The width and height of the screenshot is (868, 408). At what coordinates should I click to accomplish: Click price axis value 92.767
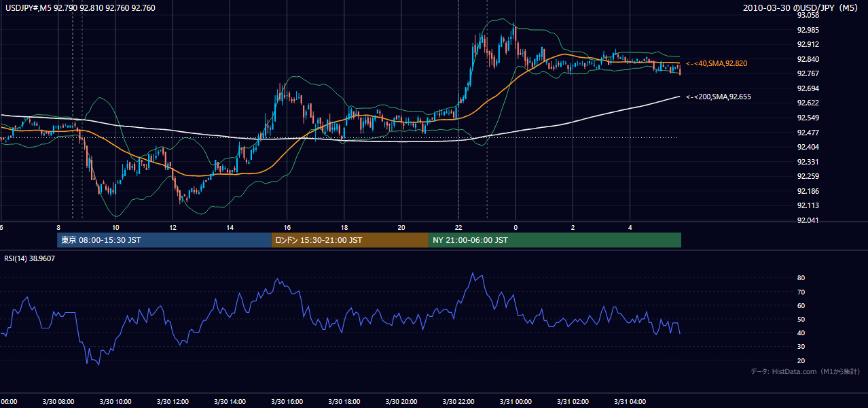tap(809, 73)
